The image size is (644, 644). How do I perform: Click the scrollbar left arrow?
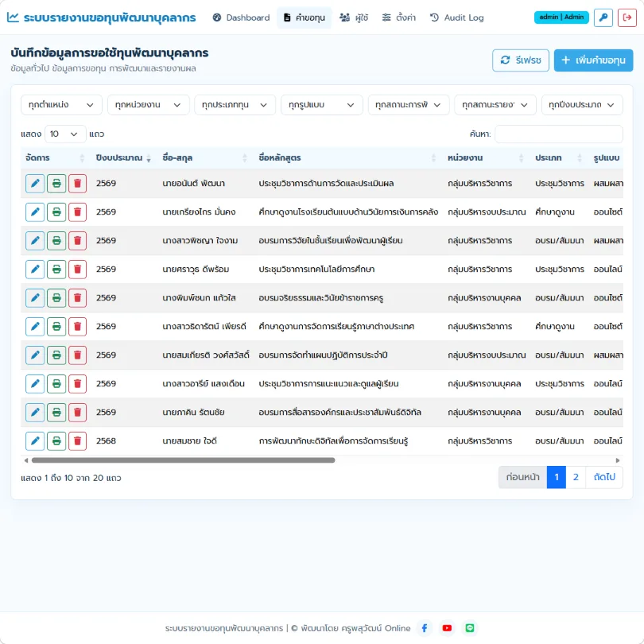coord(26,460)
